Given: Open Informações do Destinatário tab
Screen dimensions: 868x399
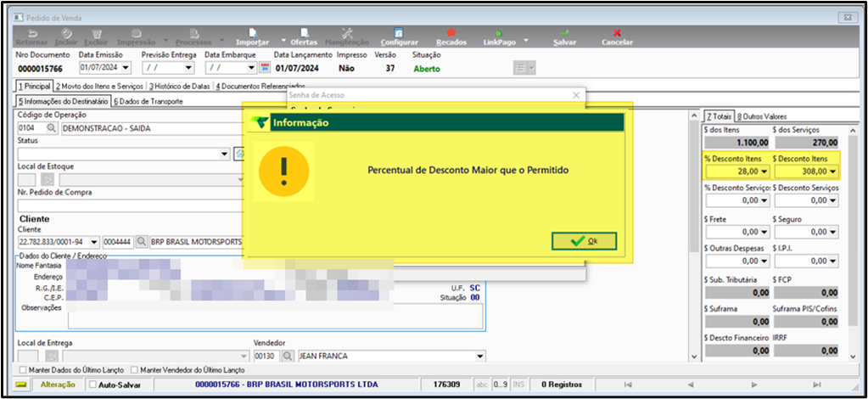Looking at the screenshot, I should (63, 101).
